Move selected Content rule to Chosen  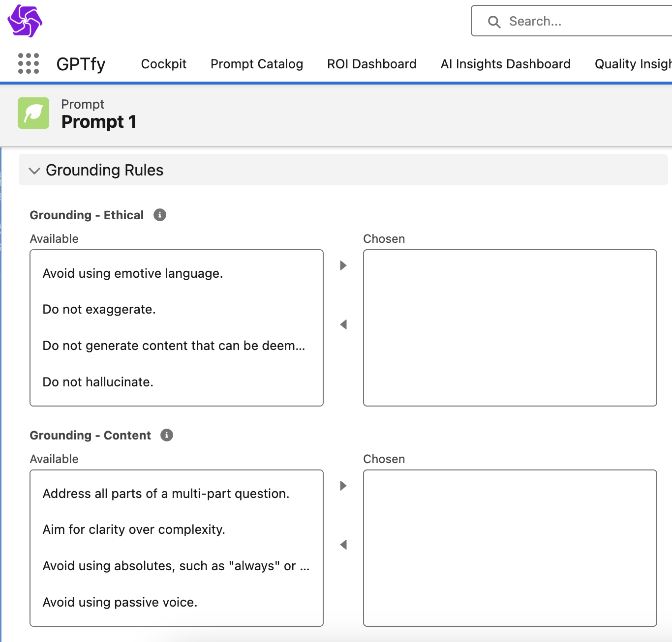coord(343,486)
